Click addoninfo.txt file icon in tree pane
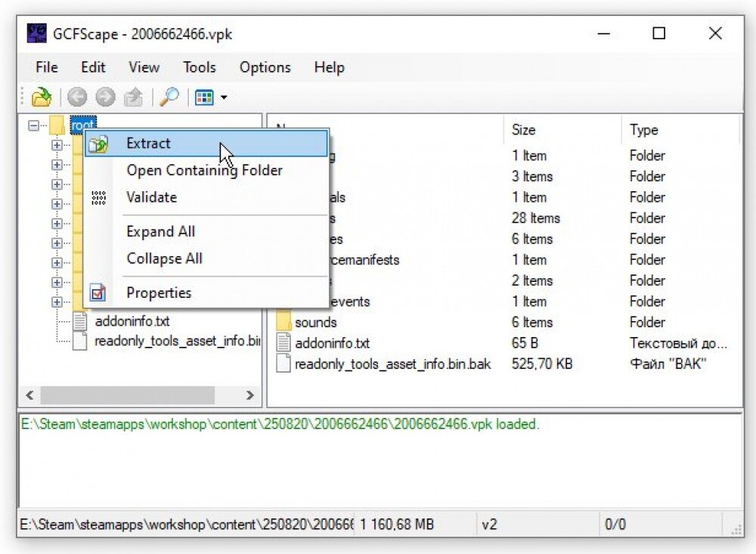Screen dimensions: 756x554 click(x=80, y=321)
